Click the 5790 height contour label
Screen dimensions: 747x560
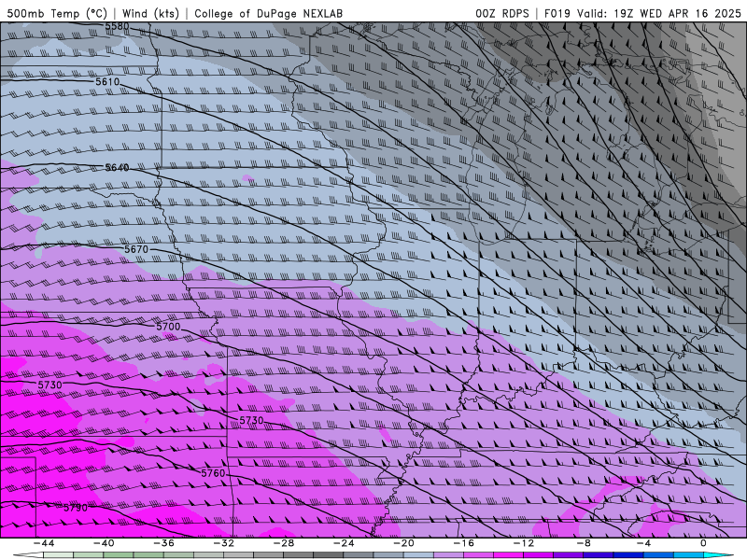[76, 508]
